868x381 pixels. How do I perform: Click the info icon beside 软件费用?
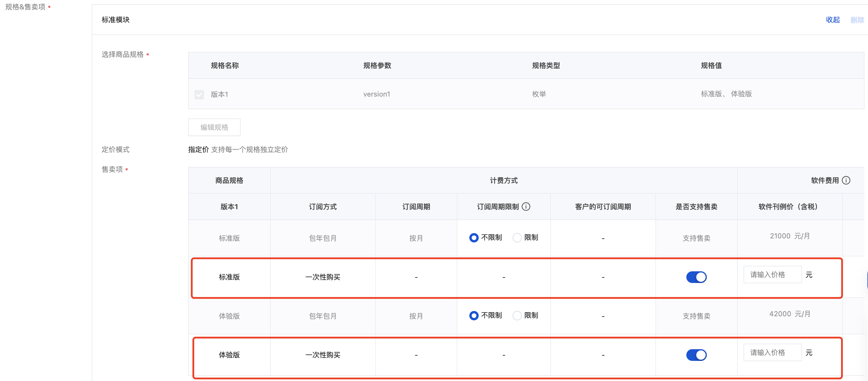point(846,180)
